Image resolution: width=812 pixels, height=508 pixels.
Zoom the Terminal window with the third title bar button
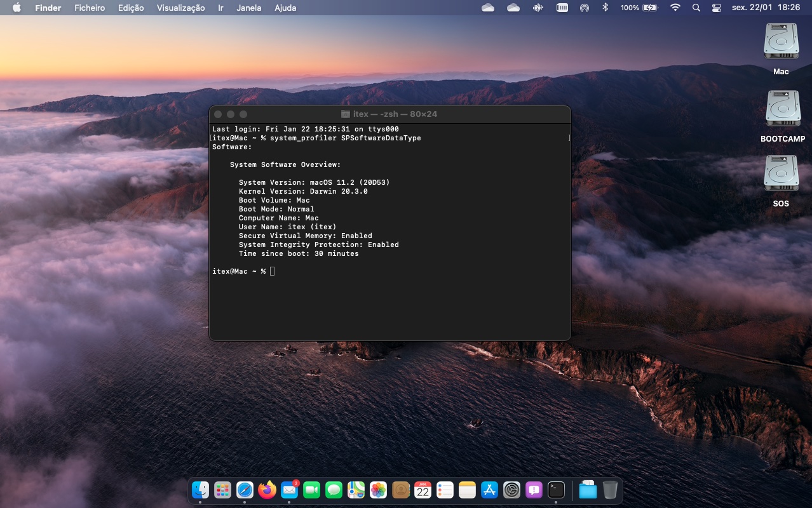243,114
